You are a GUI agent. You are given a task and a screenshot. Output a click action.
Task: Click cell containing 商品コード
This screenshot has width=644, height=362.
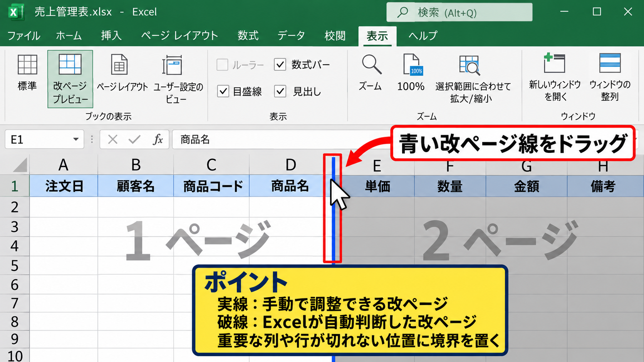(211, 186)
